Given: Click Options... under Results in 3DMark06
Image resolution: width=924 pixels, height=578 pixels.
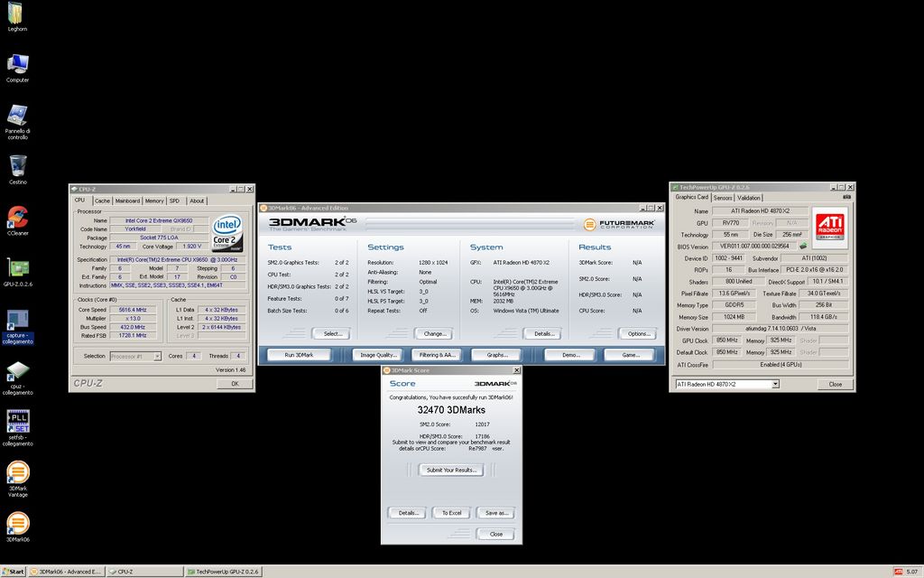Looking at the screenshot, I should click(638, 334).
